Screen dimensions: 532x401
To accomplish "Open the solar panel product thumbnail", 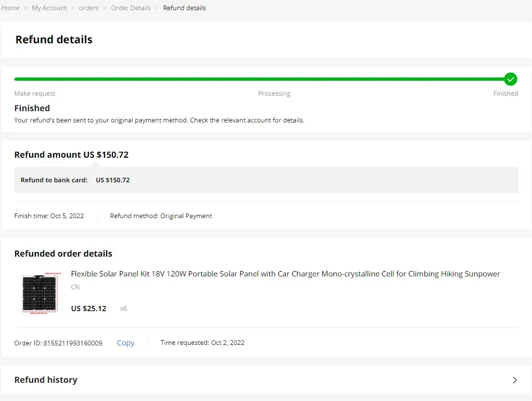I will coord(39,292).
